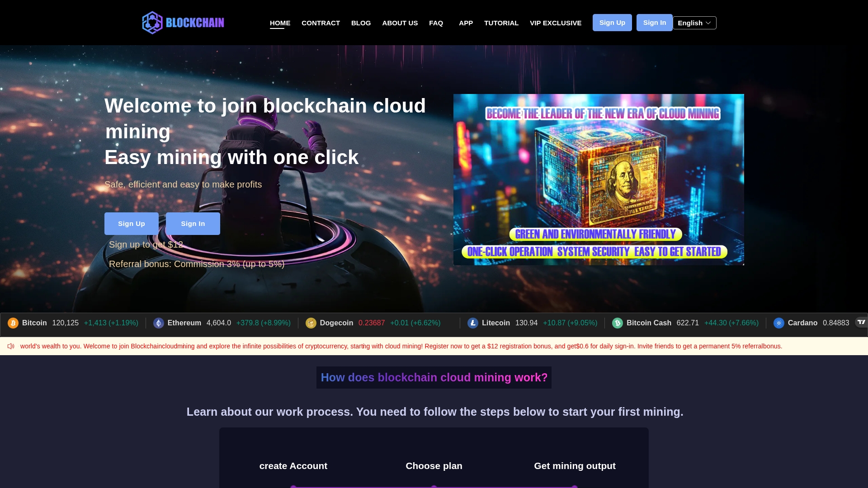The width and height of the screenshot is (868, 488).
Task: Click the Litecoin icon in ticker
Action: (473, 323)
